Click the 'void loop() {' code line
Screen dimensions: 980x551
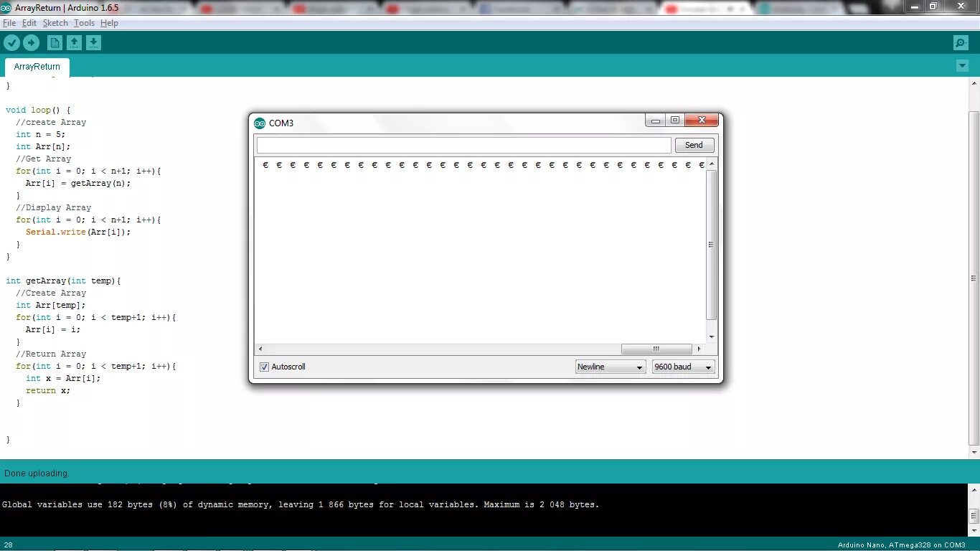click(38, 110)
